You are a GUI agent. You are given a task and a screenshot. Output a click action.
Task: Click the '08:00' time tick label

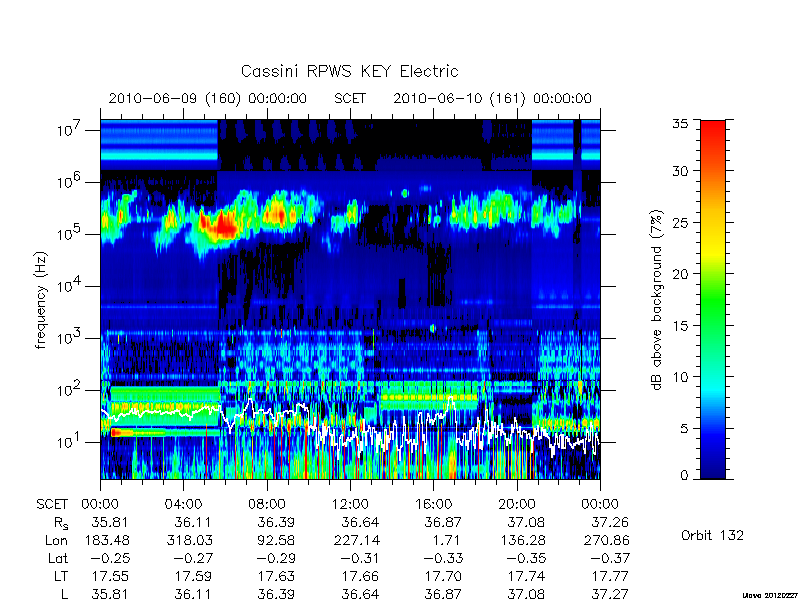(x=267, y=504)
